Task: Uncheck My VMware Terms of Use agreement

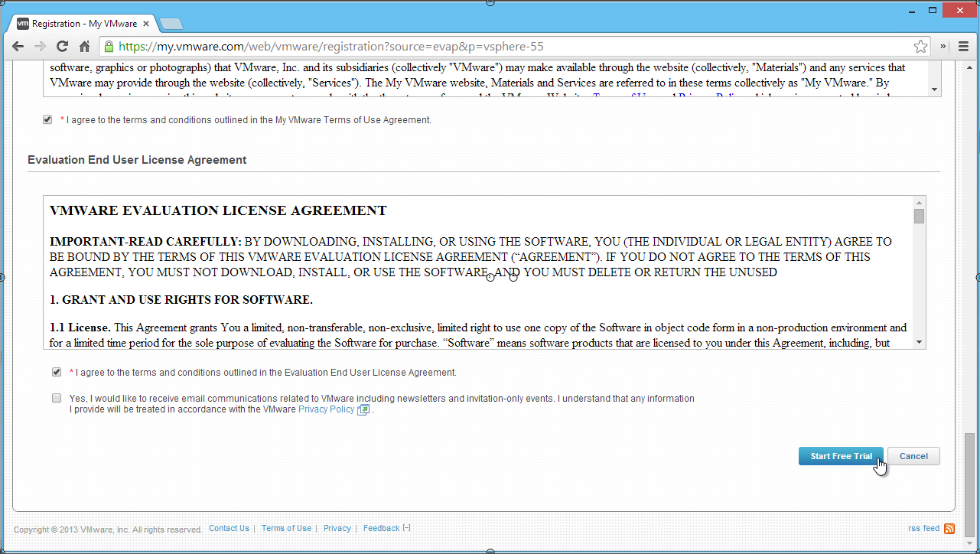Action: (47, 120)
